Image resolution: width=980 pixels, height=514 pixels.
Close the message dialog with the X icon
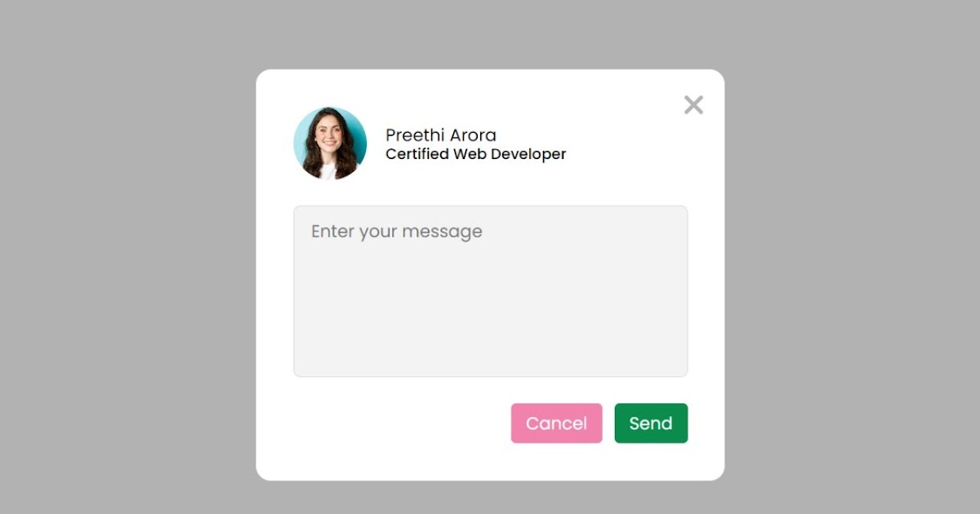click(693, 104)
